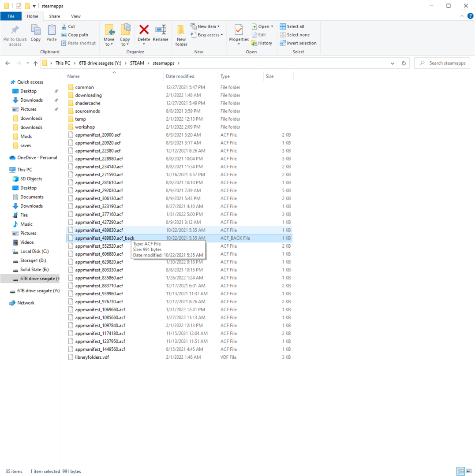Viewport: 475px width, 476px height.
Task: Expand the address bar history dropdown
Action: tap(393, 63)
